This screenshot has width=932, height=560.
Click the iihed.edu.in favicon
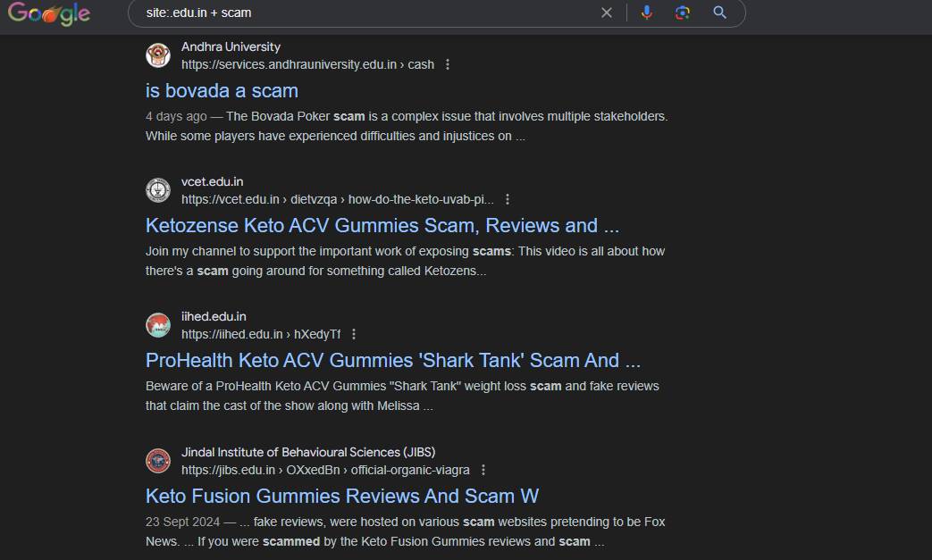click(x=158, y=325)
